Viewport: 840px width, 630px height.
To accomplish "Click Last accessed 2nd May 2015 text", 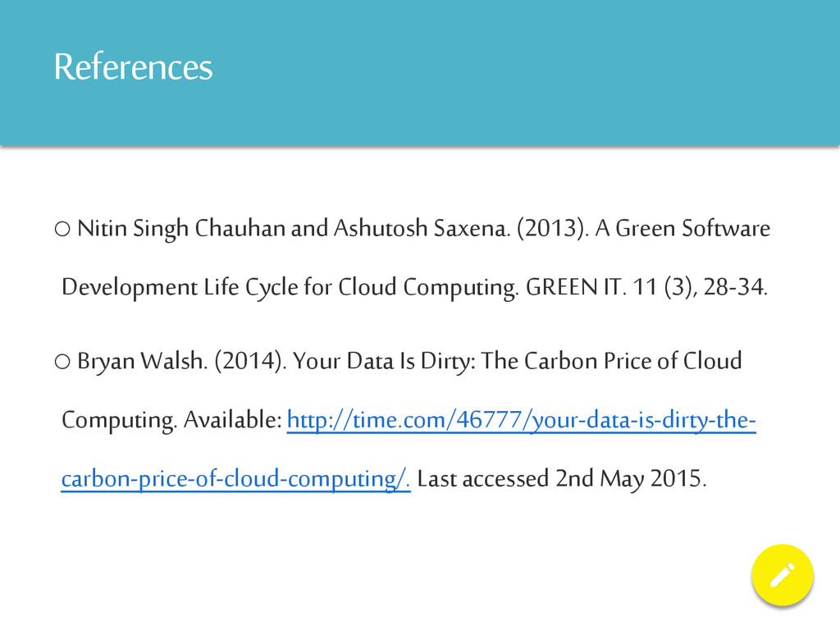I will click(561, 480).
